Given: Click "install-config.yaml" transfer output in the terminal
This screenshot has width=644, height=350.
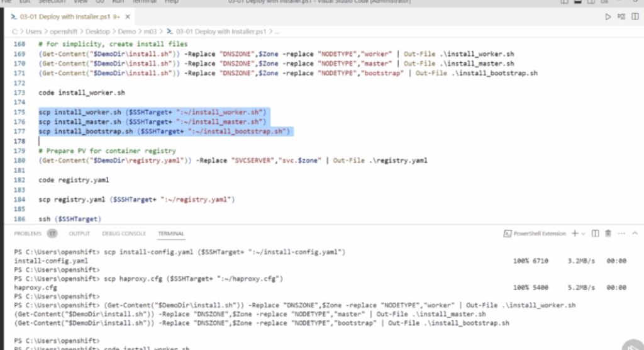Looking at the screenshot, I should click(x=51, y=261).
